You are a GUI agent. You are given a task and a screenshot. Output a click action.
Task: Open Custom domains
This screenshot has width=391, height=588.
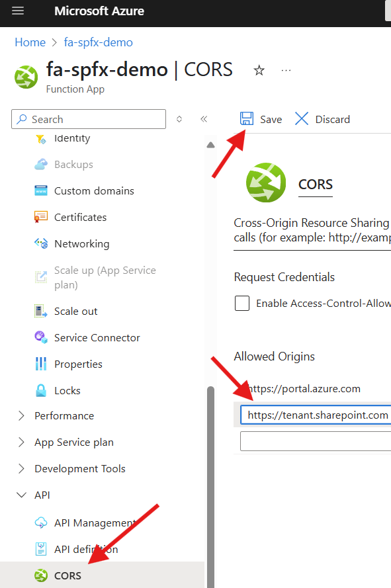click(94, 191)
